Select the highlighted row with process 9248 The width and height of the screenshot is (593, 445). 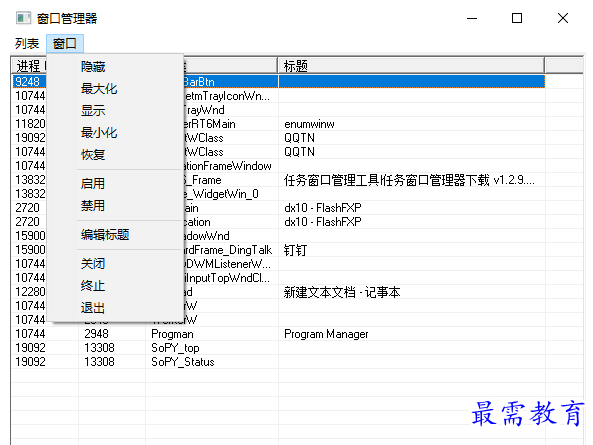pyautogui.click(x=278, y=82)
